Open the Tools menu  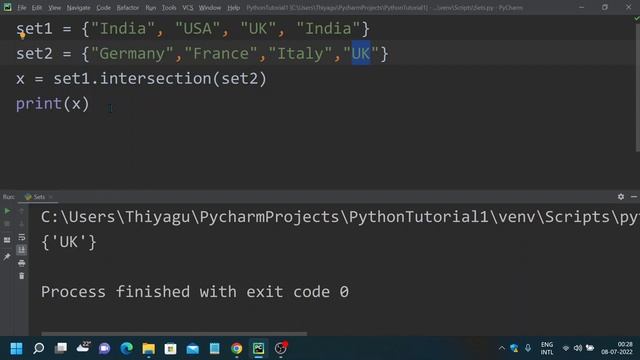coord(169,8)
